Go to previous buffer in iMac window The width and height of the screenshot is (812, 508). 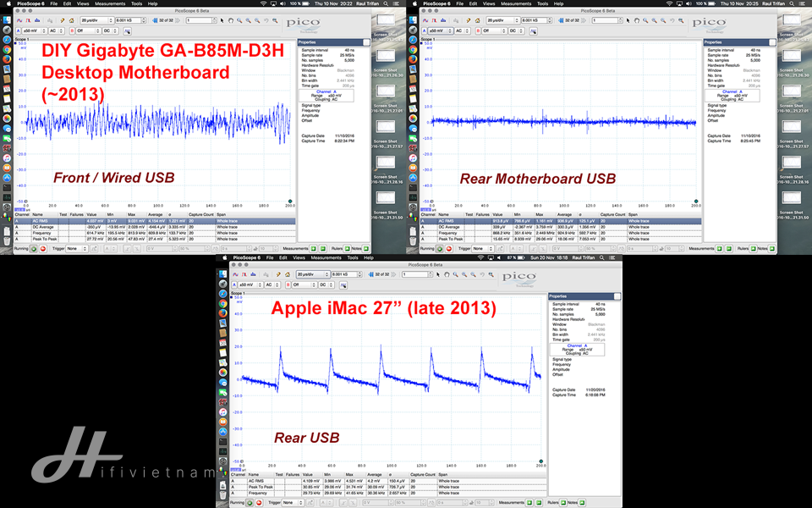370,274
